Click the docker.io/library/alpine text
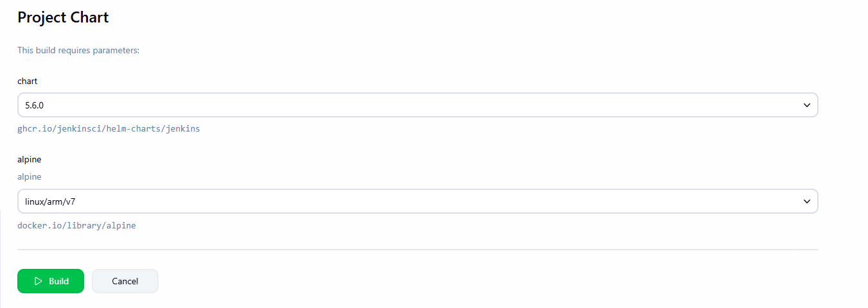 coord(76,226)
